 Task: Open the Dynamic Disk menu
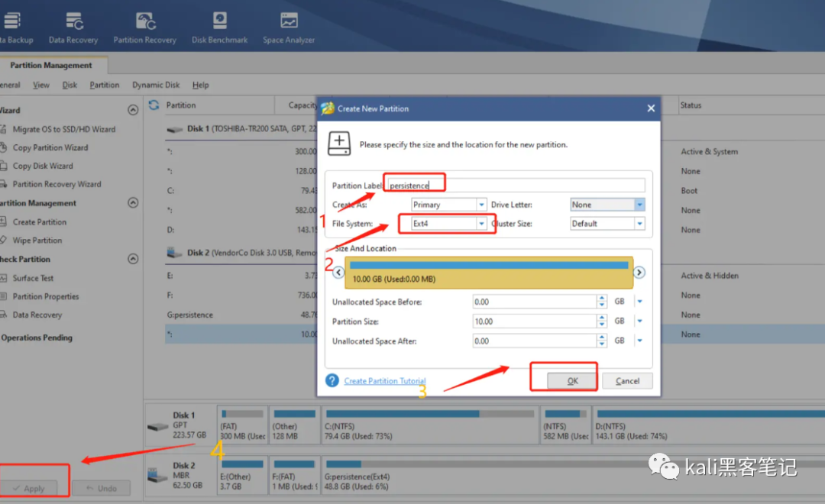point(156,85)
